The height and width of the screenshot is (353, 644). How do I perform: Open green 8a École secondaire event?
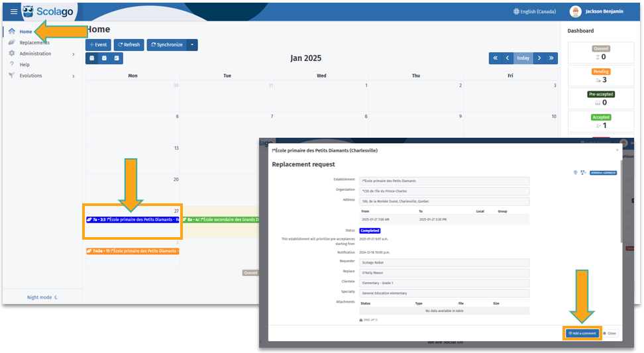coord(221,220)
